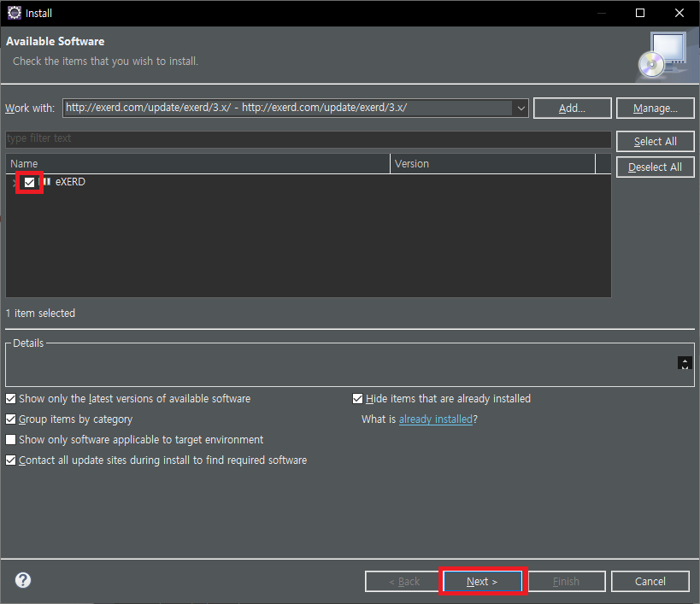700x604 pixels.
Task: Click the disabled < Back button
Action: tap(404, 581)
